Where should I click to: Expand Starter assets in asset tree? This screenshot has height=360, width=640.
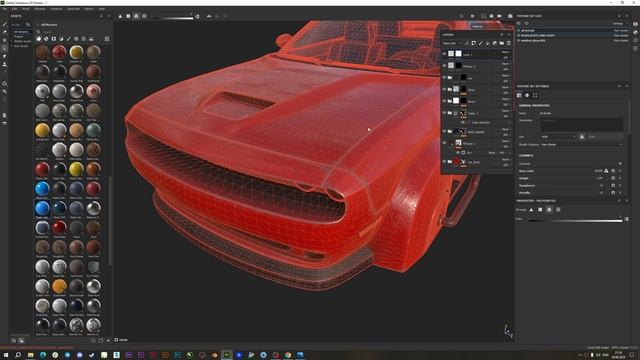(12, 41)
